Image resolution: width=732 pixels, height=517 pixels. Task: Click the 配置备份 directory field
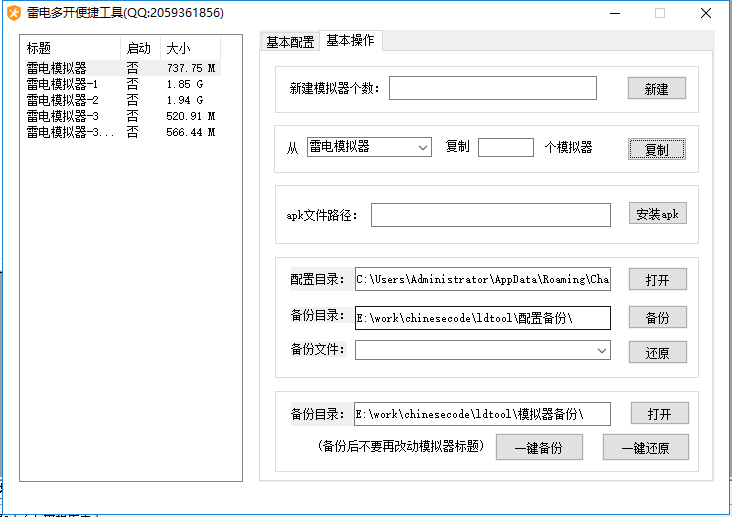[483, 318]
